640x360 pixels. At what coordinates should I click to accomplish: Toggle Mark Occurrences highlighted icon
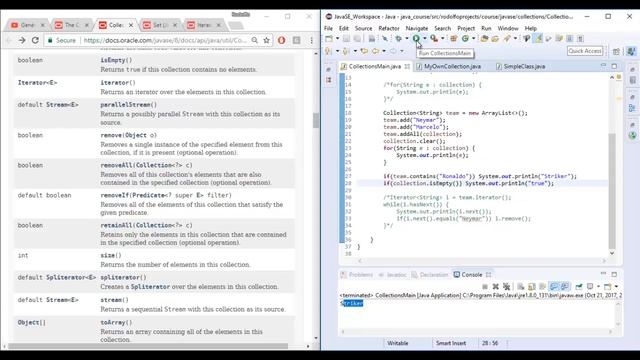pos(538,38)
